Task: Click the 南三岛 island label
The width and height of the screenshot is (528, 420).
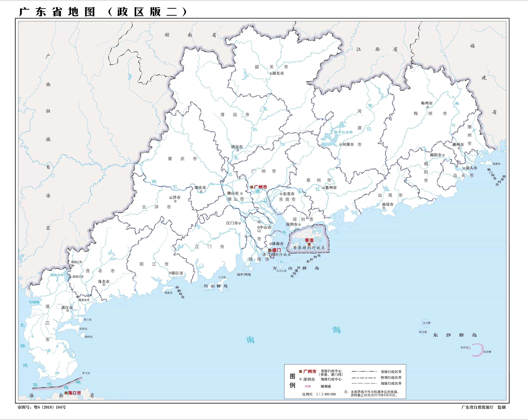Action: tap(87, 320)
